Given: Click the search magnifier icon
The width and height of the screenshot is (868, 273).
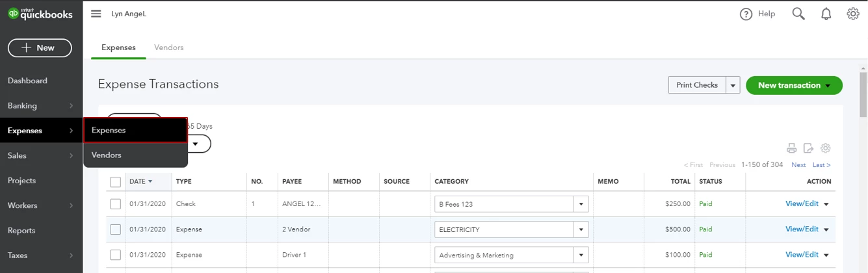Looking at the screenshot, I should (798, 14).
